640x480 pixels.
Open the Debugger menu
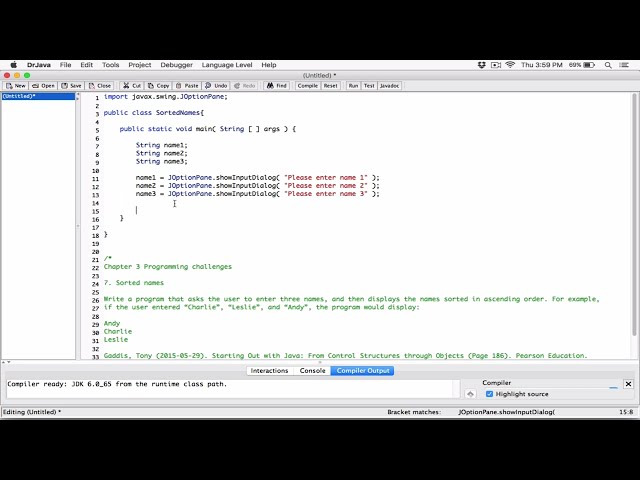tap(176, 65)
